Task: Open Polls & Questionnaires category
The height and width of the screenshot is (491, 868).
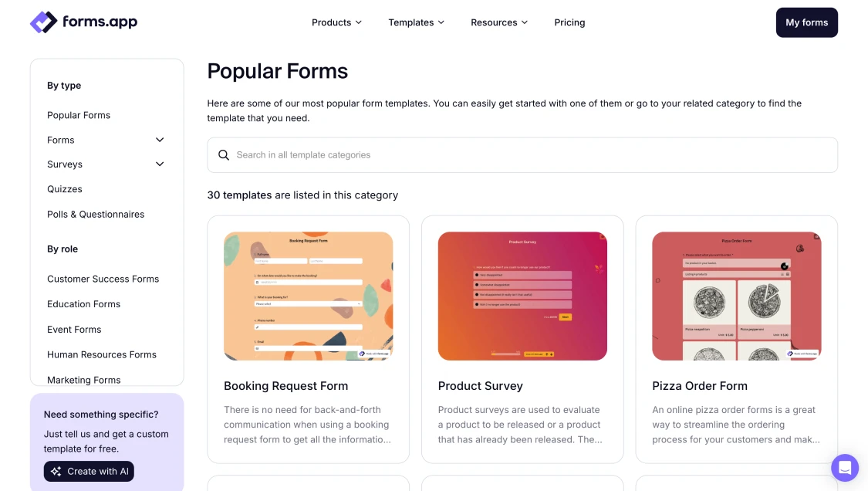Action: 95,214
